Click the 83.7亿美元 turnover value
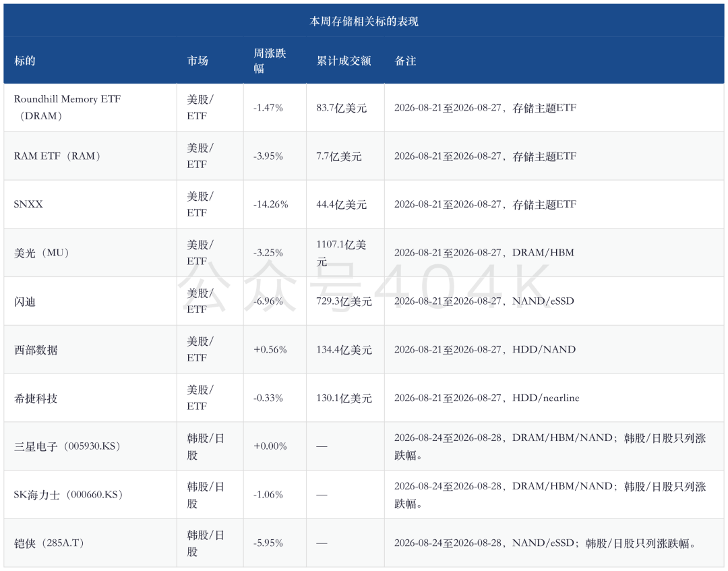The image size is (728, 571). click(x=341, y=108)
